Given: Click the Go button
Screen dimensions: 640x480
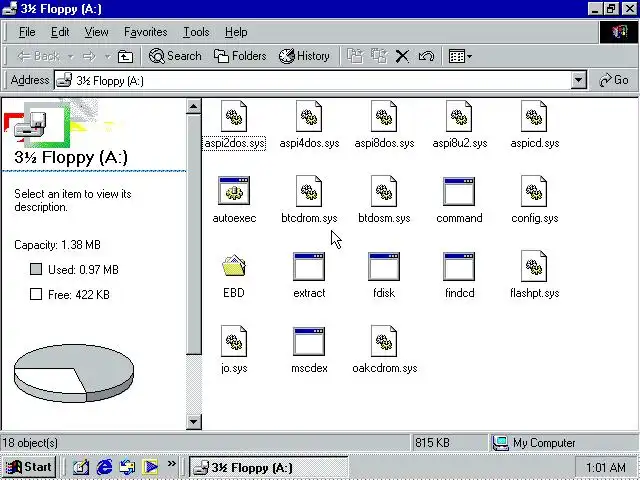Looking at the screenshot, I should (614, 80).
